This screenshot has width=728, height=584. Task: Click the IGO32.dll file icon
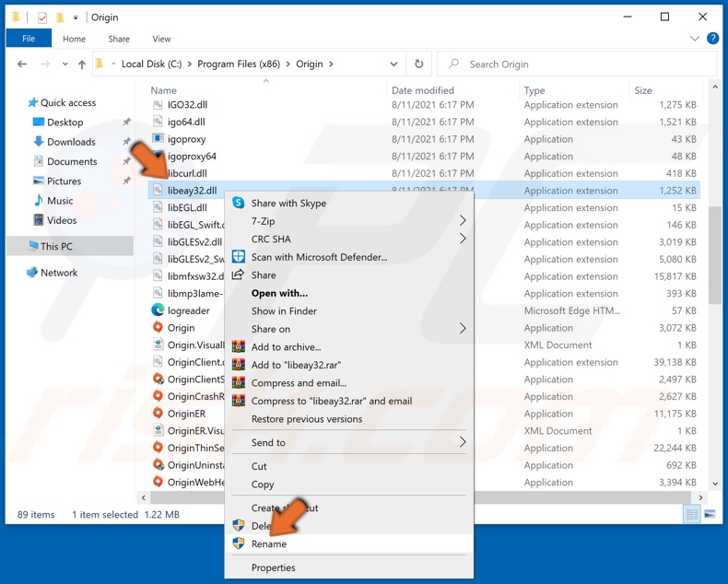coord(158,104)
